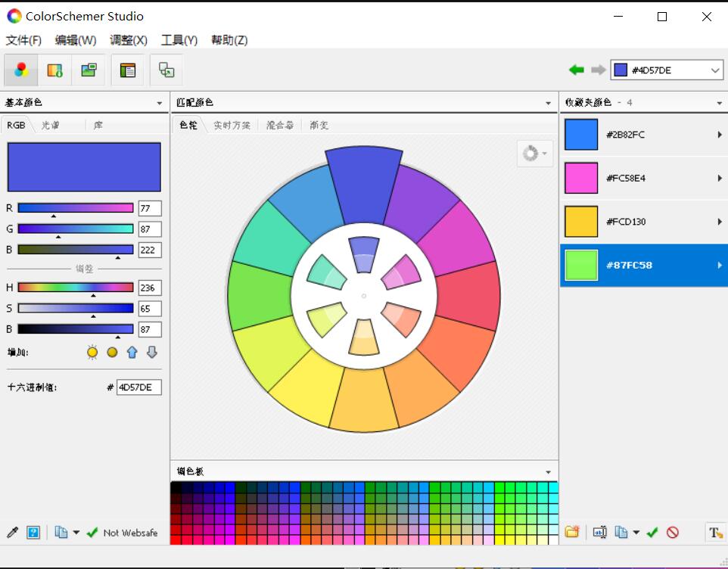
Task: Switch to the 实时方案 tab
Action: coord(232,126)
